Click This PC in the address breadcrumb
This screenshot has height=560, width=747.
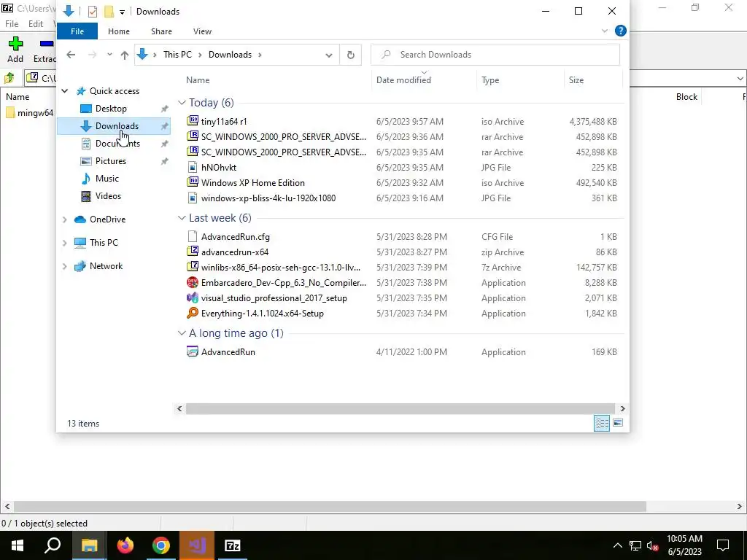point(177,54)
